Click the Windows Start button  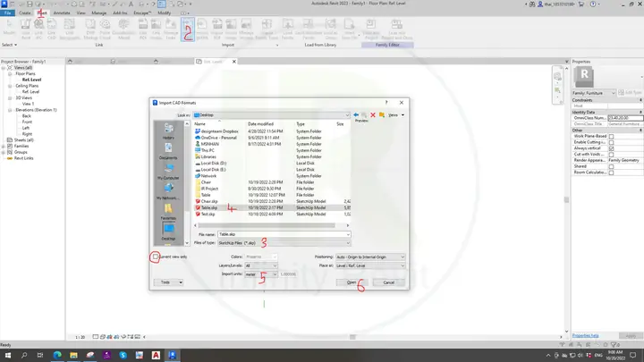[8, 355]
